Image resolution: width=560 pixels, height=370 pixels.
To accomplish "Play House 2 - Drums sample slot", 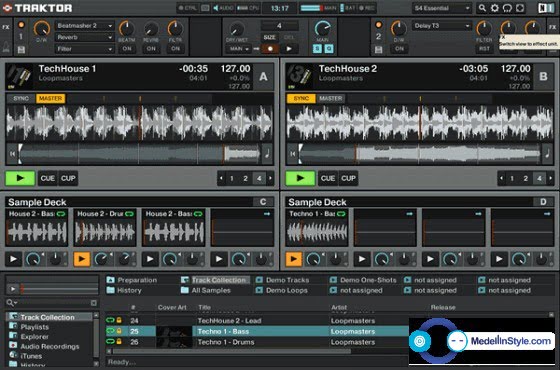I will pos(81,259).
